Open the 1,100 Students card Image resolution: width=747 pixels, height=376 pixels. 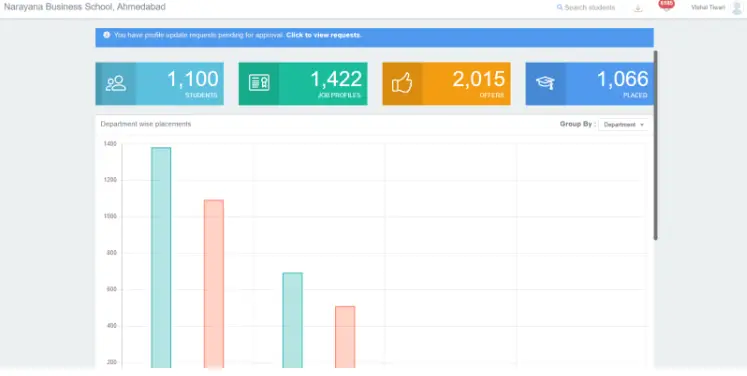[160, 83]
